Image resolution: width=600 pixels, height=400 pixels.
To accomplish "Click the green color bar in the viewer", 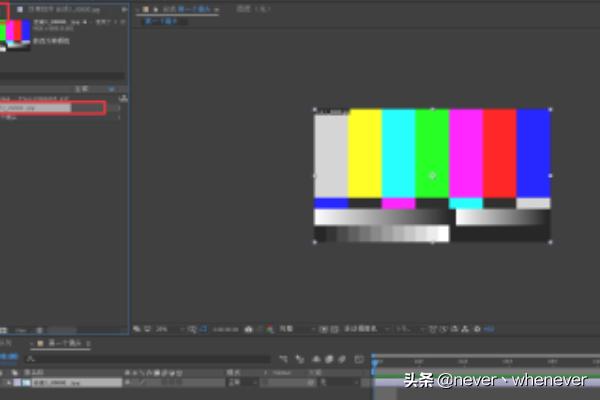I will point(432,150).
